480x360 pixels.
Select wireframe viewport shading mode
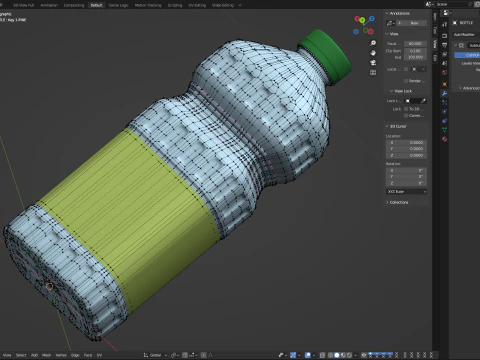331,355
